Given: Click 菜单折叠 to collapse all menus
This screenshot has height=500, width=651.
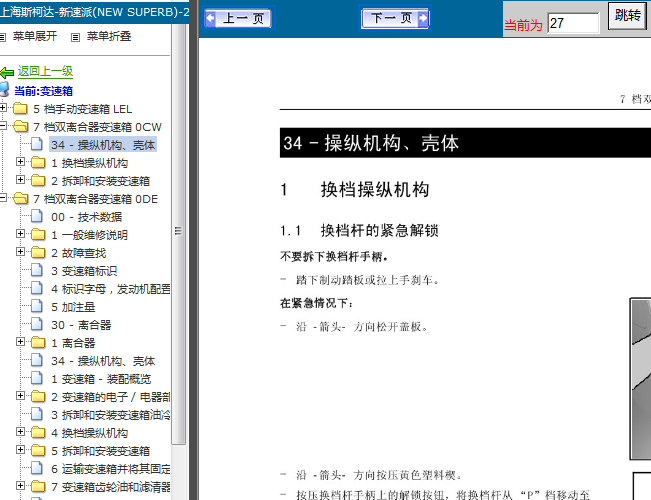Looking at the screenshot, I should [109, 37].
